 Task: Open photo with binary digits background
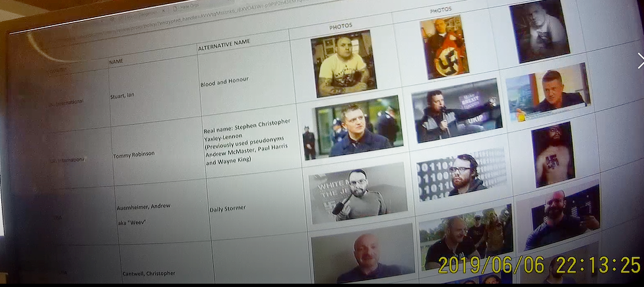(x=462, y=174)
